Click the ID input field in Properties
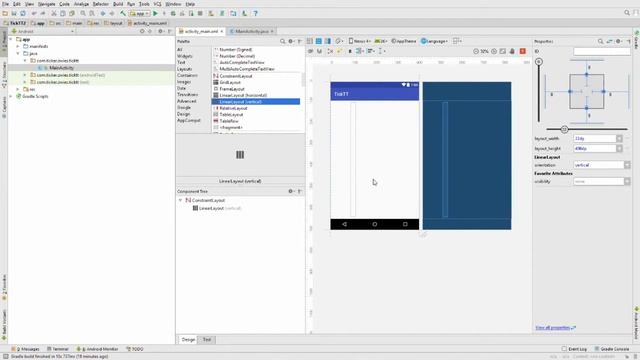640x360 pixels. coord(602,51)
